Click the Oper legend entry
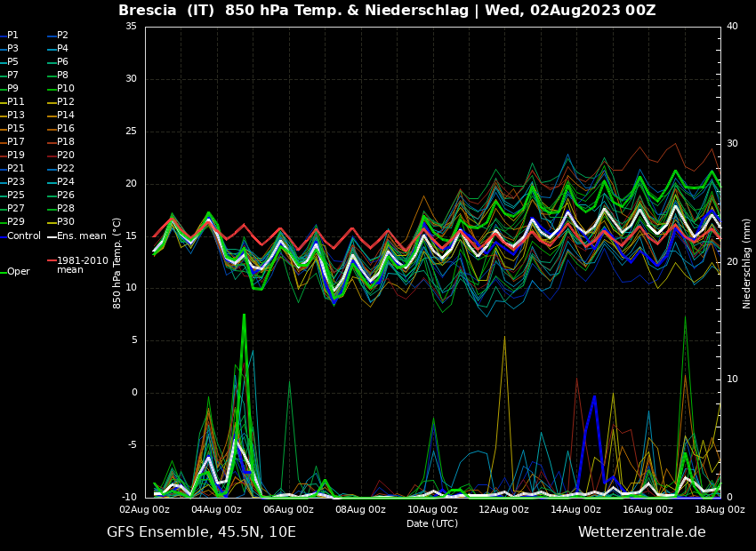Screen dimensions: 756x551 click(x=15, y=272)
